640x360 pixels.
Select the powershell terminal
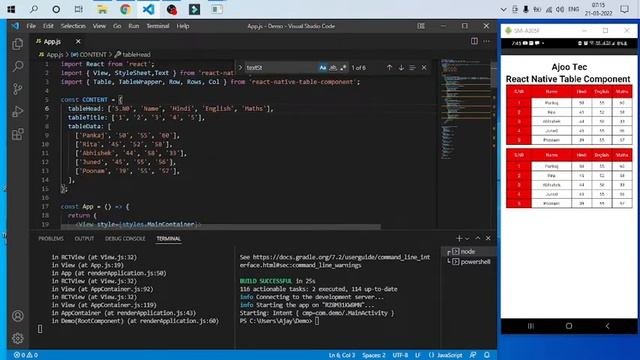469,262
